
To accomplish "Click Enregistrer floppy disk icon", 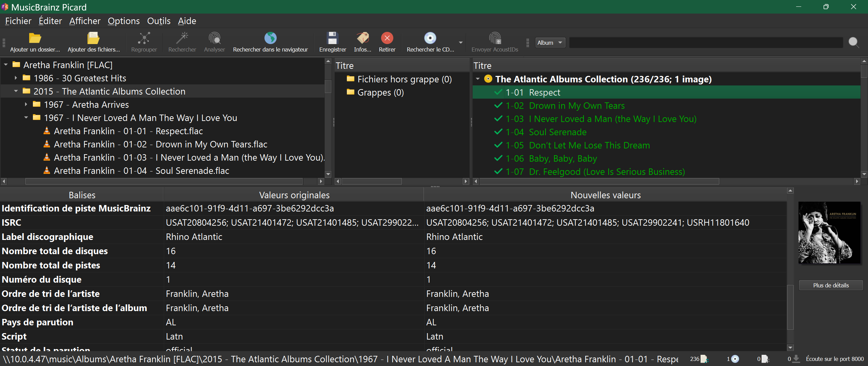I will coord(332,38).
